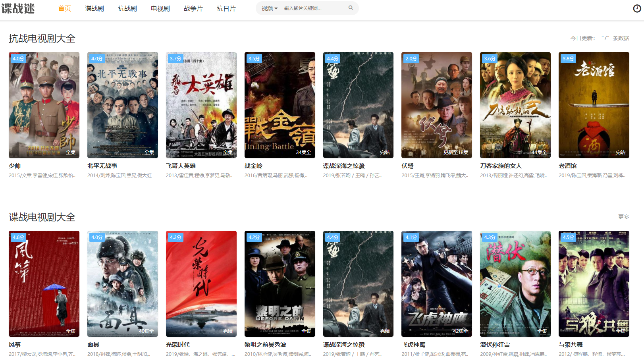644x357 pixels.
Task: Click the 更多 link for 谍战电视剧
Action: (623, 217)
